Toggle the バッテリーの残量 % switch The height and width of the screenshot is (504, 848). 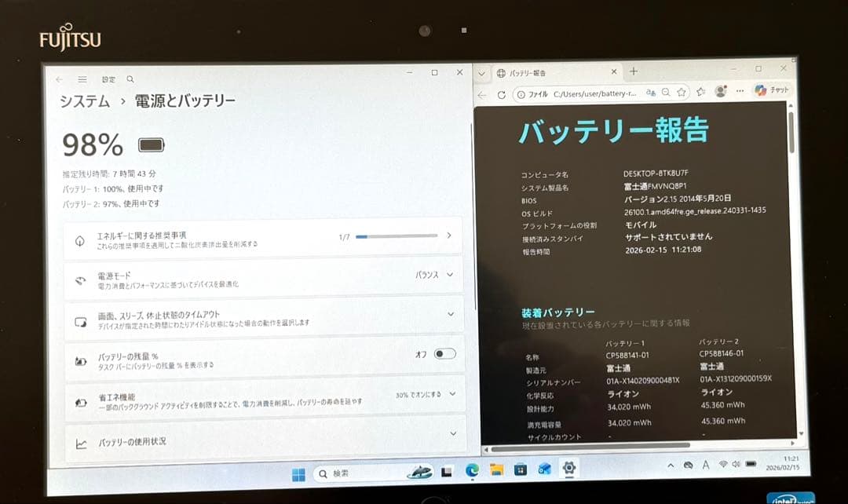[x=444, y=354]
